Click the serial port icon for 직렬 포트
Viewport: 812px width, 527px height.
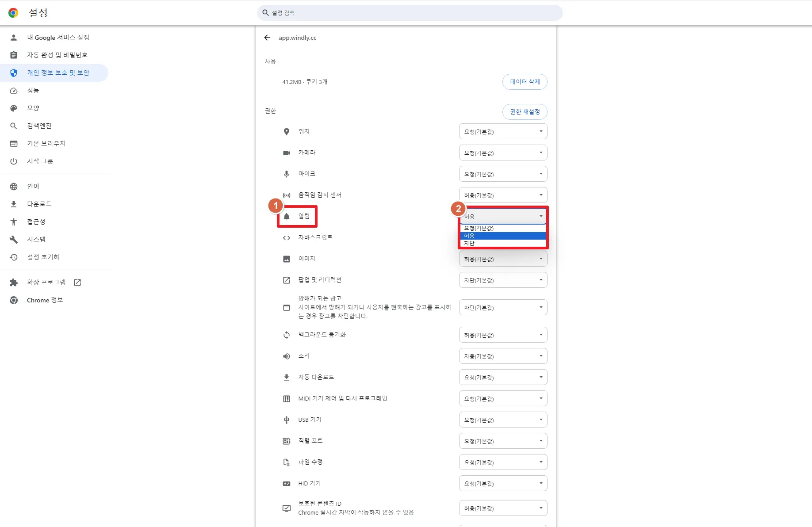(287, 441)
